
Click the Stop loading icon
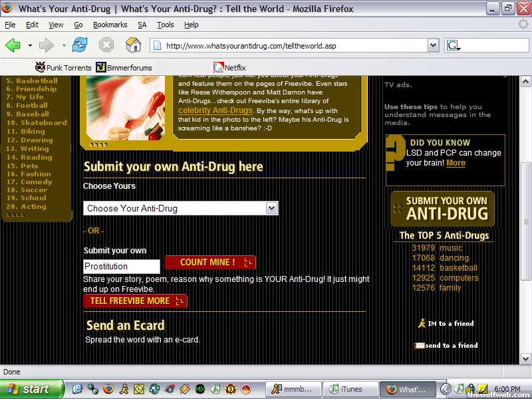(x=106, y=45)
